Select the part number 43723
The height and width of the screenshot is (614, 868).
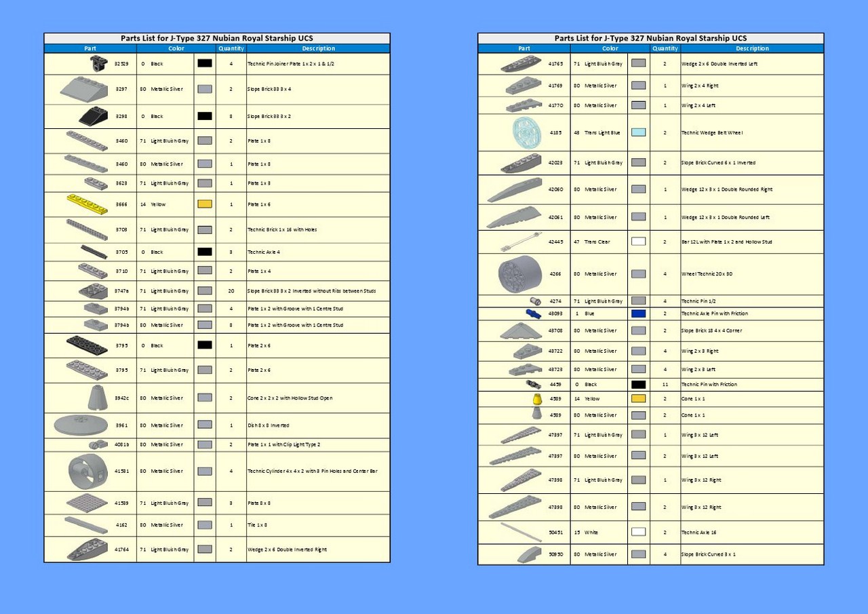tap(556, 369)
